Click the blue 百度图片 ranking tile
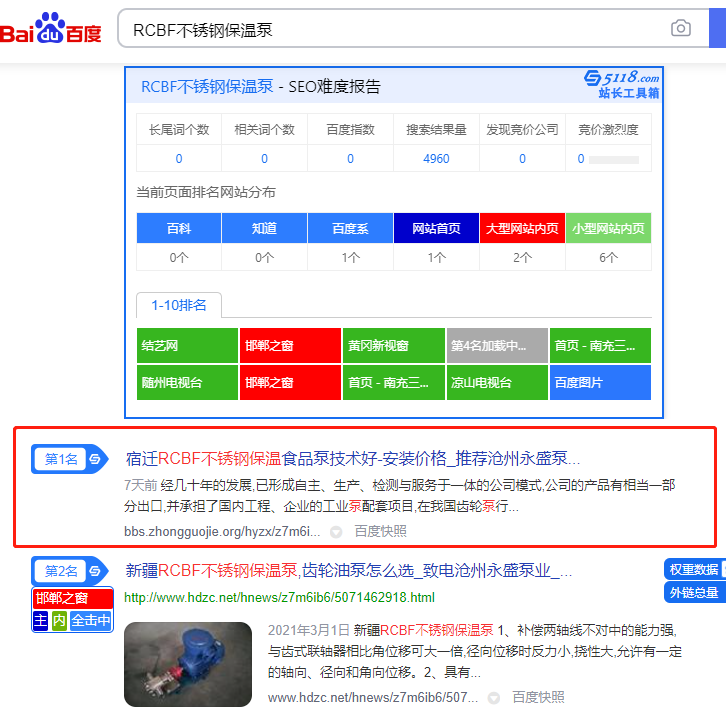The width and height of the screenshot is (726, 722). [601, 383]
